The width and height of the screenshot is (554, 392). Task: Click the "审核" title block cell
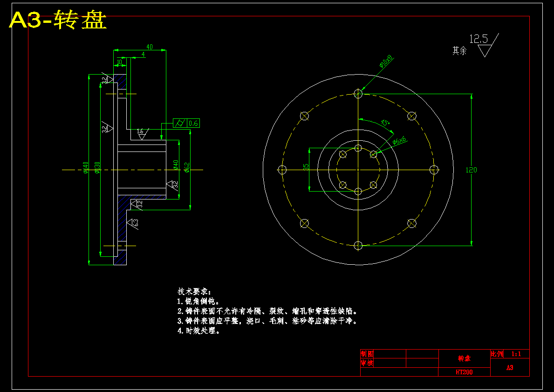pyautogui.click(x=367, y=363)
